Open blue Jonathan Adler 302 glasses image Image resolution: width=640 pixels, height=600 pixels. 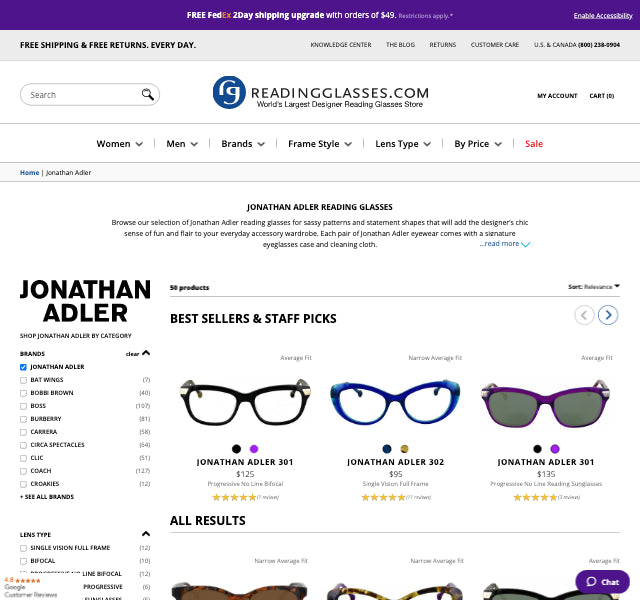(395, 402)
